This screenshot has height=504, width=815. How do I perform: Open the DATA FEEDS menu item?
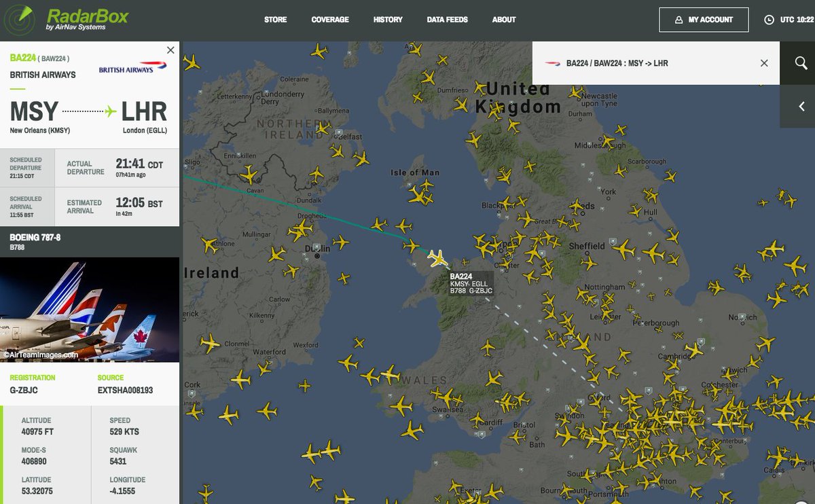447,20
